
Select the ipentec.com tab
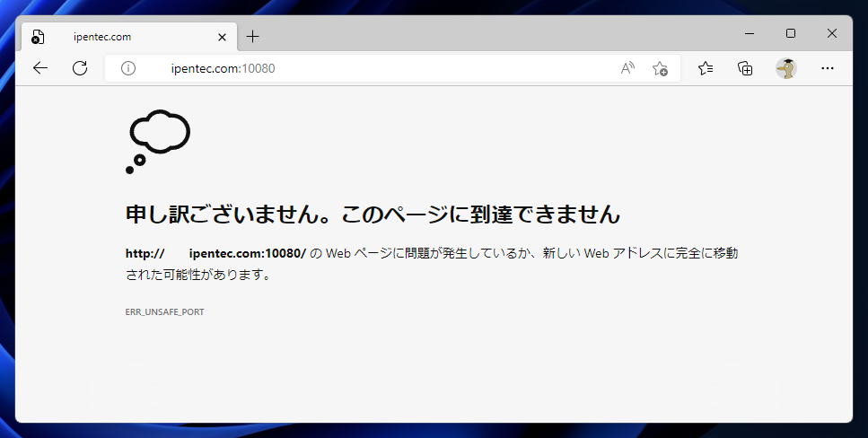click(x=129, y=37)
